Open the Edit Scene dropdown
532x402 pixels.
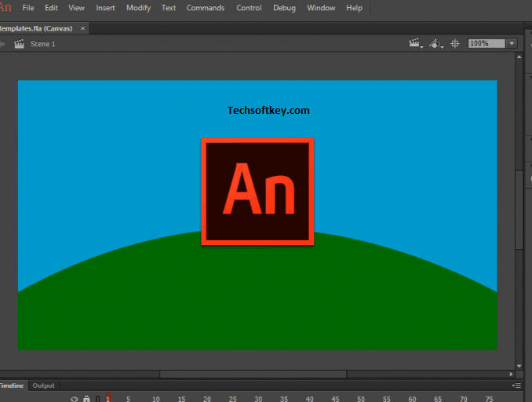(x=416, y=43)
